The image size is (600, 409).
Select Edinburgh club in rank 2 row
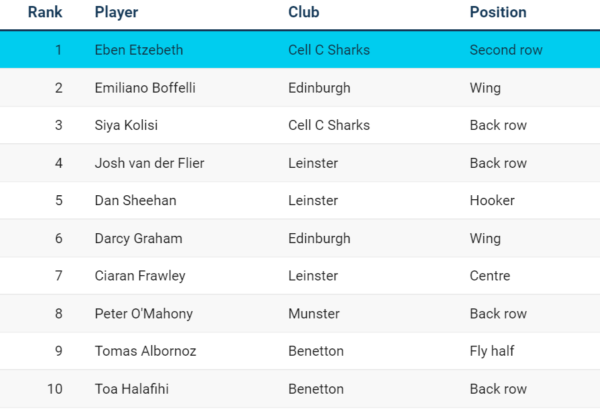[x=319, y=88]
